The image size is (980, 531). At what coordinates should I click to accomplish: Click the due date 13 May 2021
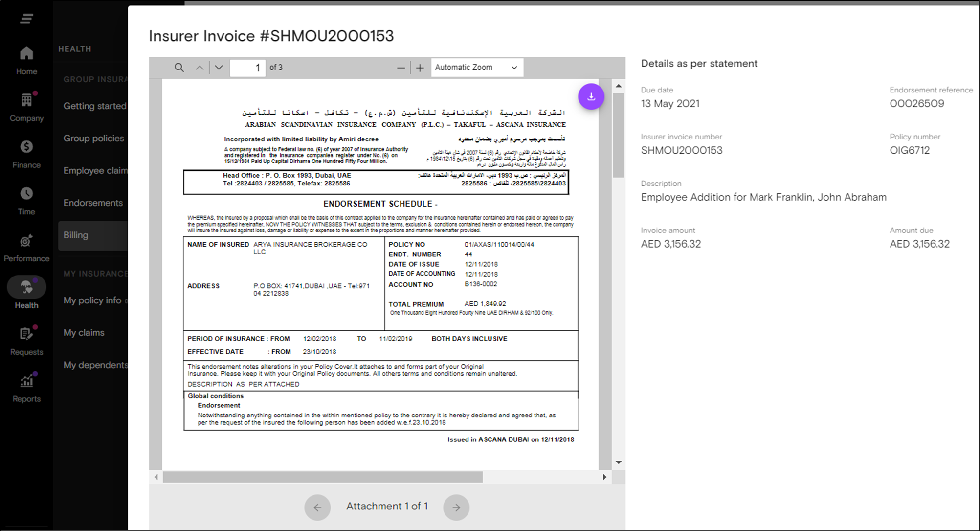[670, 103]
